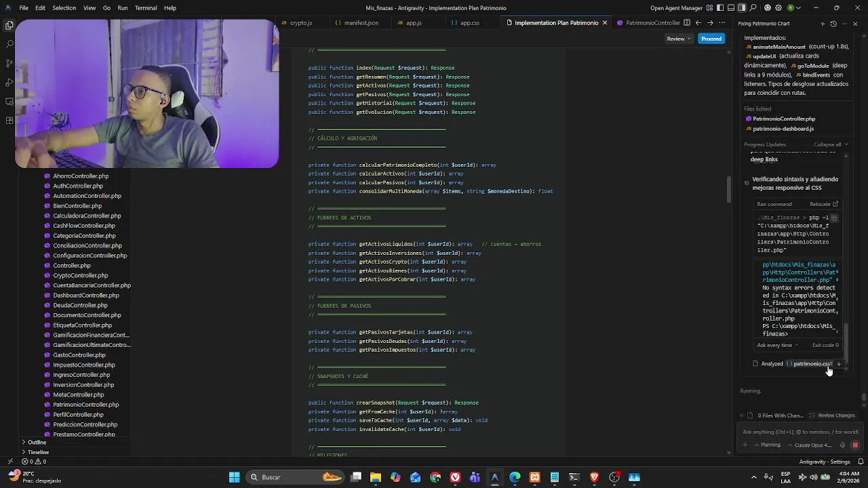Image resolution: width=868 pixels, height=488 pixels.
Task: Click the Proceed button
Action: [711, 39]
